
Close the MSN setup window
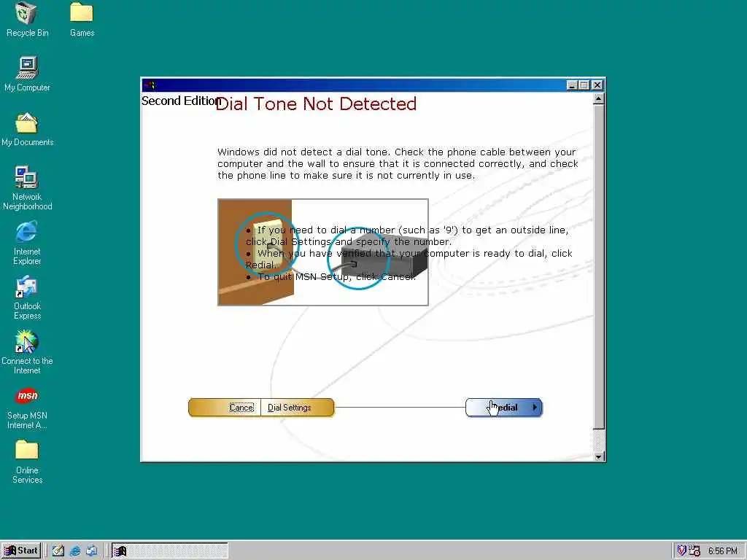[597, 85]
